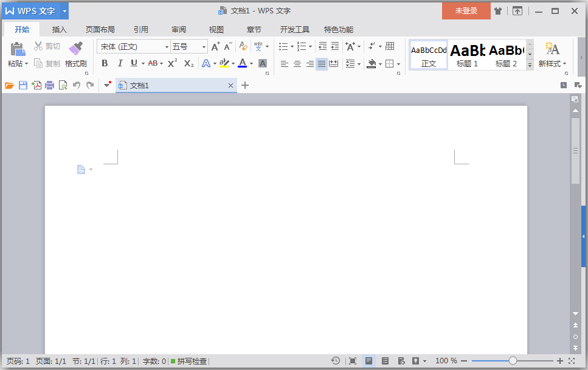This screenshot has width=588, height=370.
Task: Select the 正文 style in the styles gallery
Action: (428, 54)
